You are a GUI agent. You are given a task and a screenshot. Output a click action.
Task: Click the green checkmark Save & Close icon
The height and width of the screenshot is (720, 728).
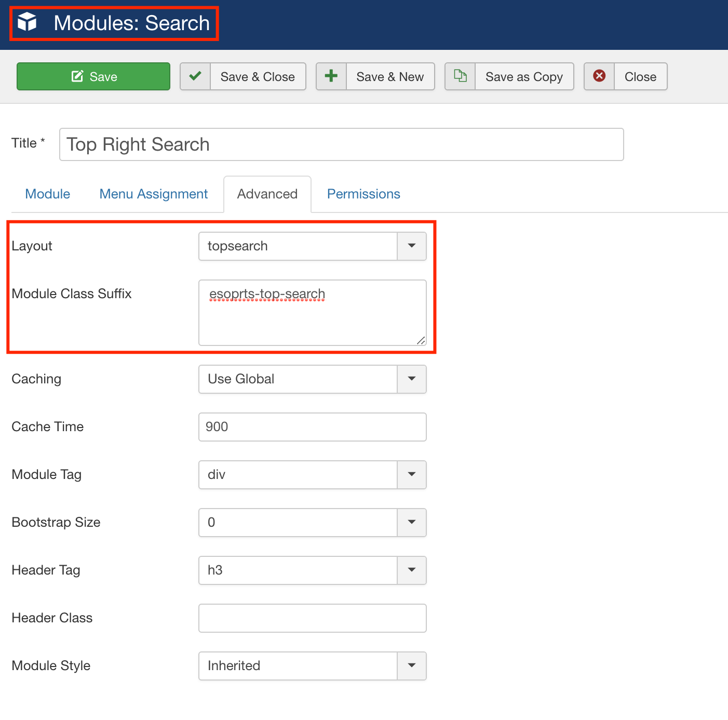(195, 76)
